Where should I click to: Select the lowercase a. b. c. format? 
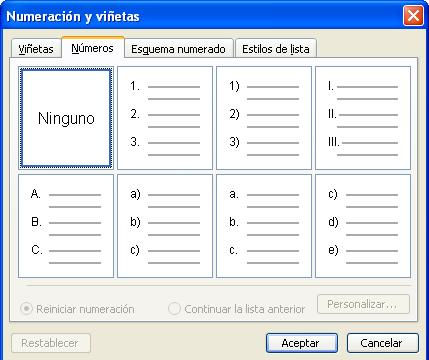tap(264, 226)
